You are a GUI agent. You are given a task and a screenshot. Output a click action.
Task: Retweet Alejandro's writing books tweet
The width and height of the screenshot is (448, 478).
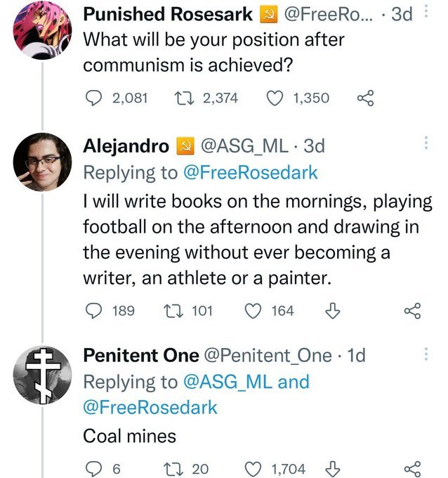click(x=173, y=311)
